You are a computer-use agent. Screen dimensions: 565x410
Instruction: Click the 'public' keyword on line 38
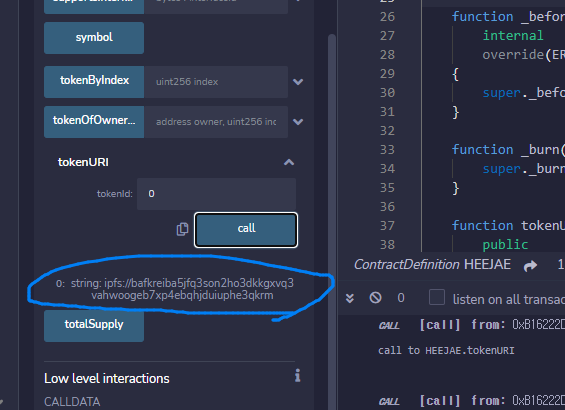coord(505,245)
